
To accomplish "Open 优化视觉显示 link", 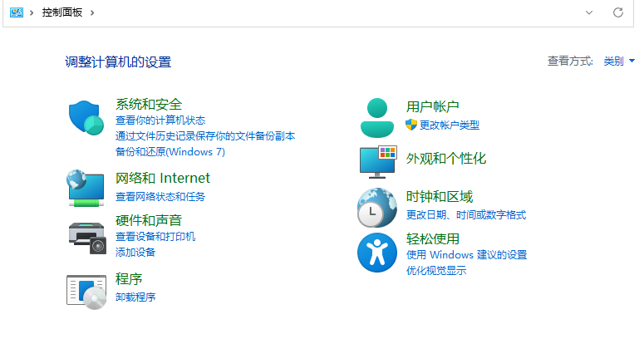I will point(436,270).
